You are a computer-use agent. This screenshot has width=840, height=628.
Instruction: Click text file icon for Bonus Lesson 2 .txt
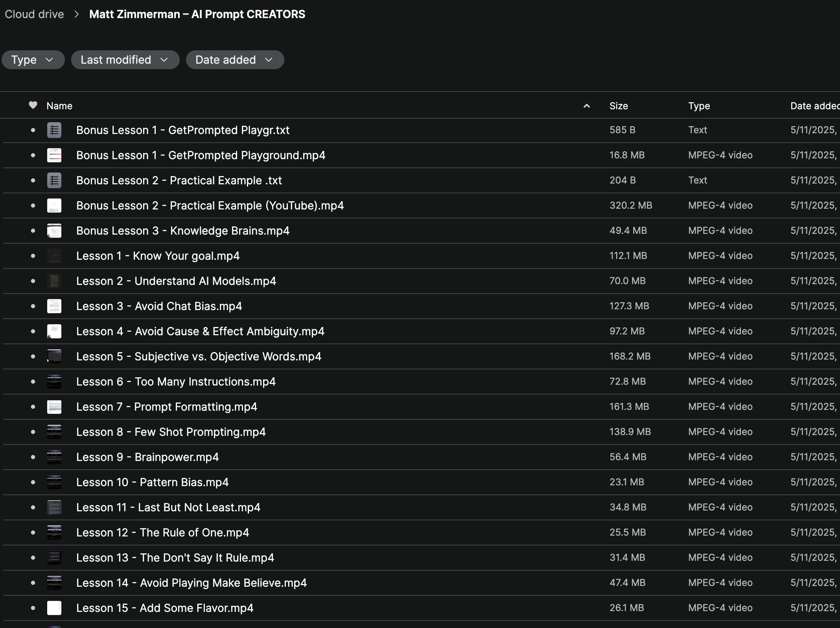(x=54, y=180)
